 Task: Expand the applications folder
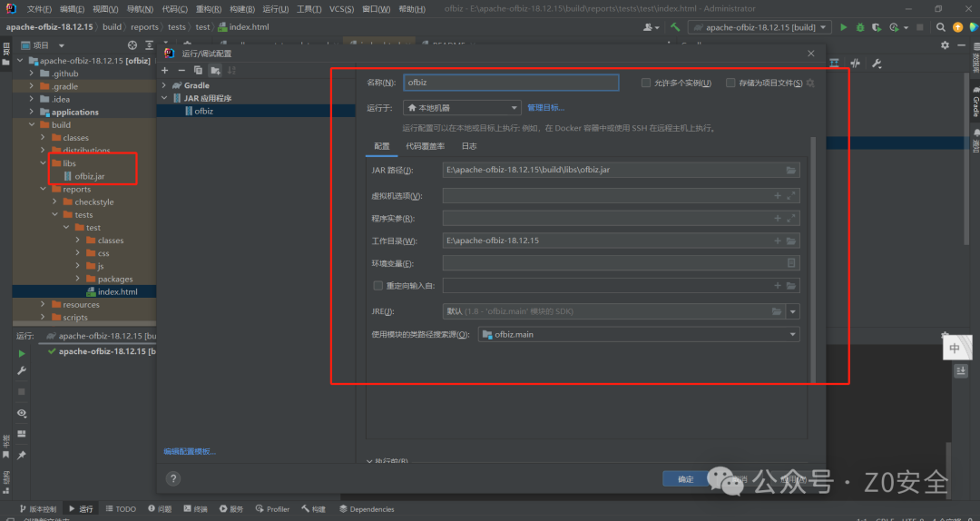[x=31, y=112]
